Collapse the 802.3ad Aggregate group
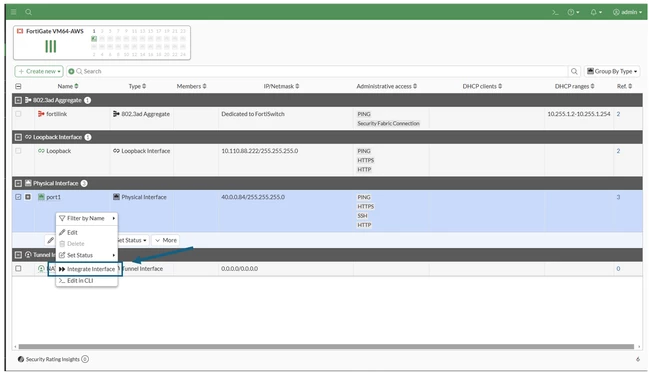Screen dimensions: 649x372 point(18,100)
